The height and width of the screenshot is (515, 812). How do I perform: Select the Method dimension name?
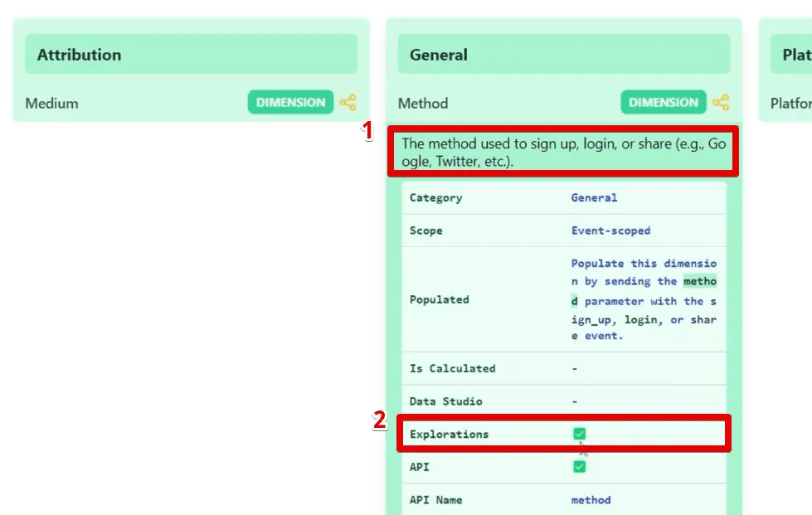coord(423,103)
